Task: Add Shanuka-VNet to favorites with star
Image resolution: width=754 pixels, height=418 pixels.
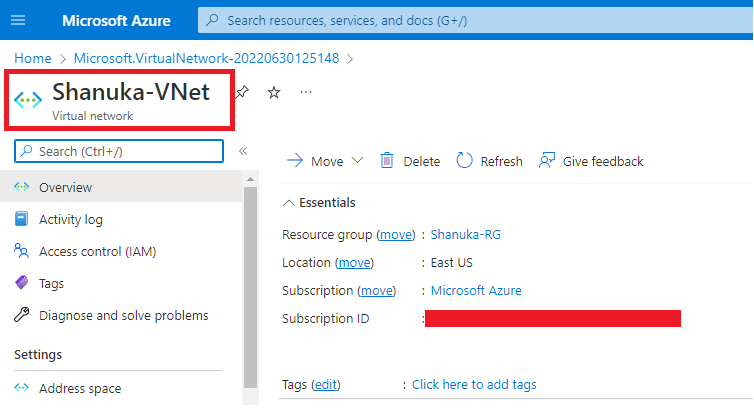Action: point(274,92)
